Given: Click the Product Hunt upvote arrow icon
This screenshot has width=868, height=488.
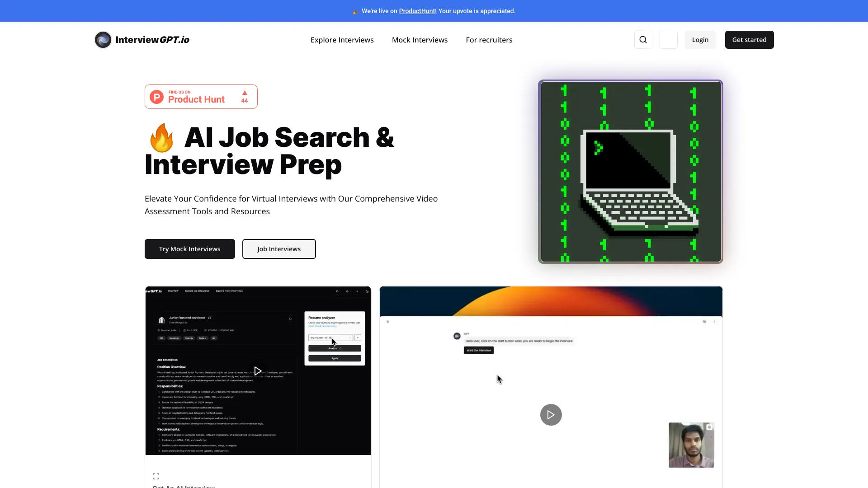Looking at the screenshot, I should pyautogui.click(x=245, y=92).
